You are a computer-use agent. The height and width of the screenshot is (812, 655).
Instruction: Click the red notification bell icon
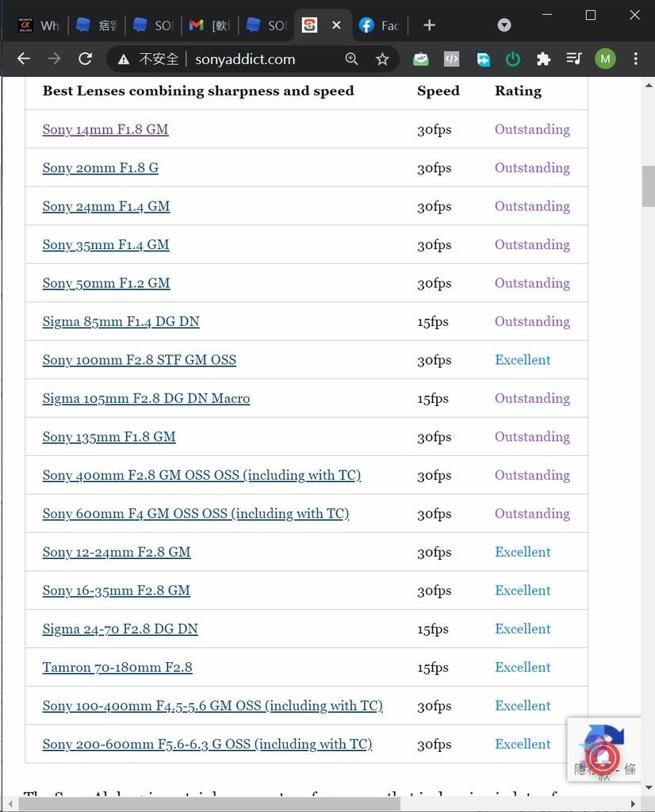pos(604,760)
